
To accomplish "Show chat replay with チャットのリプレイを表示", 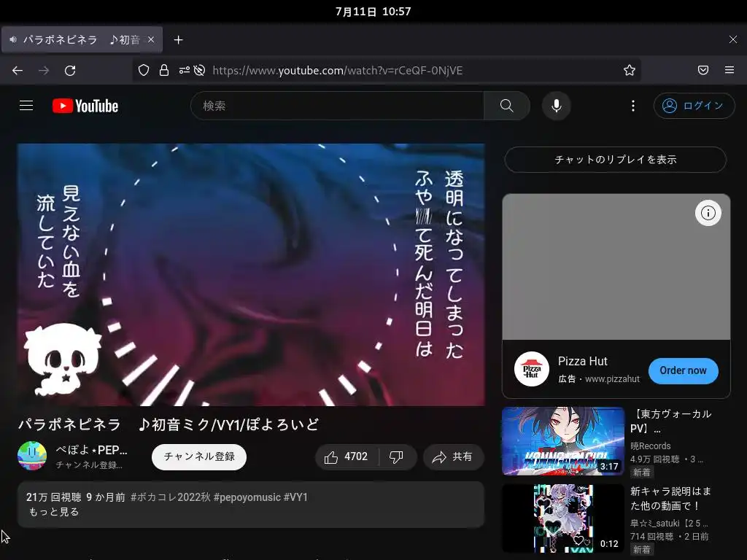I will (x=616, y=160).
